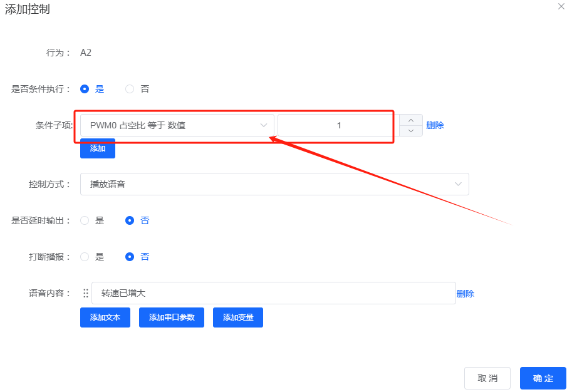The width and height of the screenshot is (572, 392).
Task: Click the chevron on the 播放语音 selector
Action: click(459, 183)
